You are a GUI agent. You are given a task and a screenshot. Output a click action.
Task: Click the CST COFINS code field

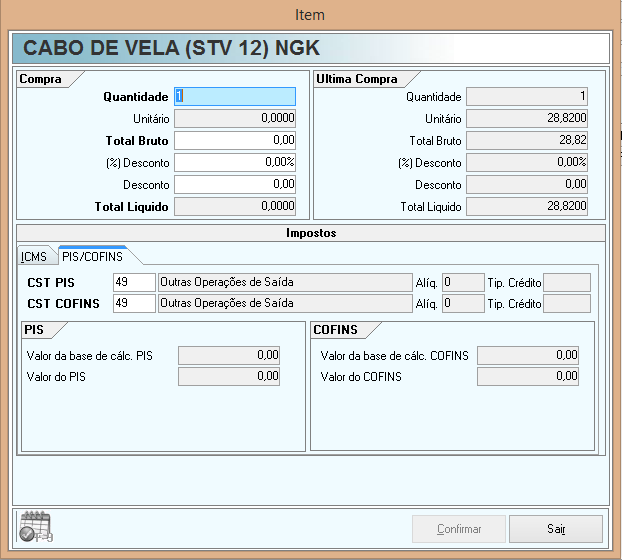click(134, 303)
